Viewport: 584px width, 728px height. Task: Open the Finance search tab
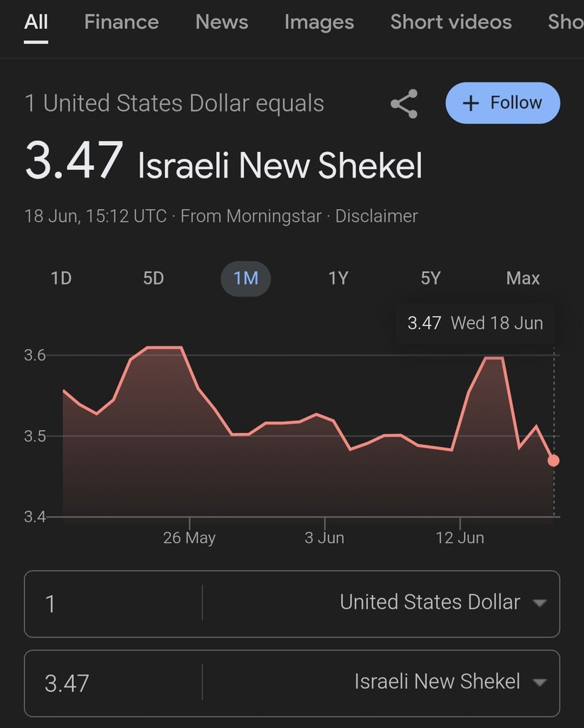[x=122, y=22]
